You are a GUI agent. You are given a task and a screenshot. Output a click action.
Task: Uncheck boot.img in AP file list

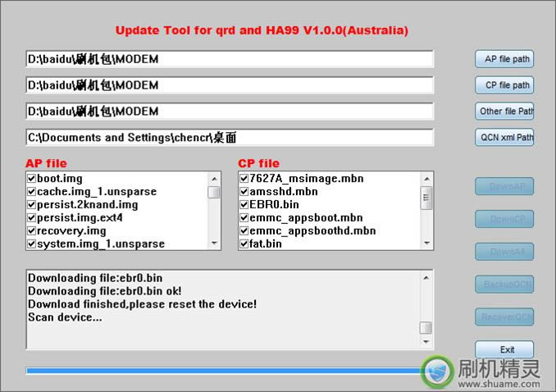click(31, 179)
